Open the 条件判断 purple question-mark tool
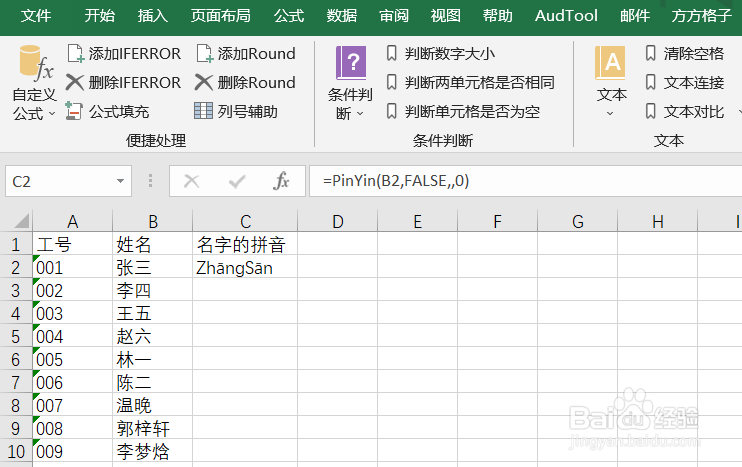 click(x=350, y=83)
